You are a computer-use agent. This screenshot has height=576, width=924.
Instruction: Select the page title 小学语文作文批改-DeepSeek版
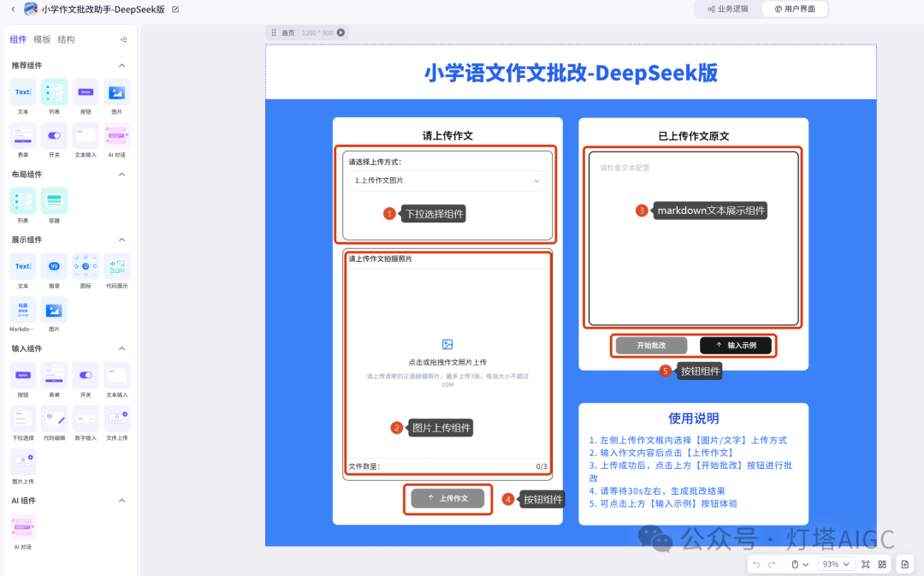pyautogui.click(x=571, y=73)
